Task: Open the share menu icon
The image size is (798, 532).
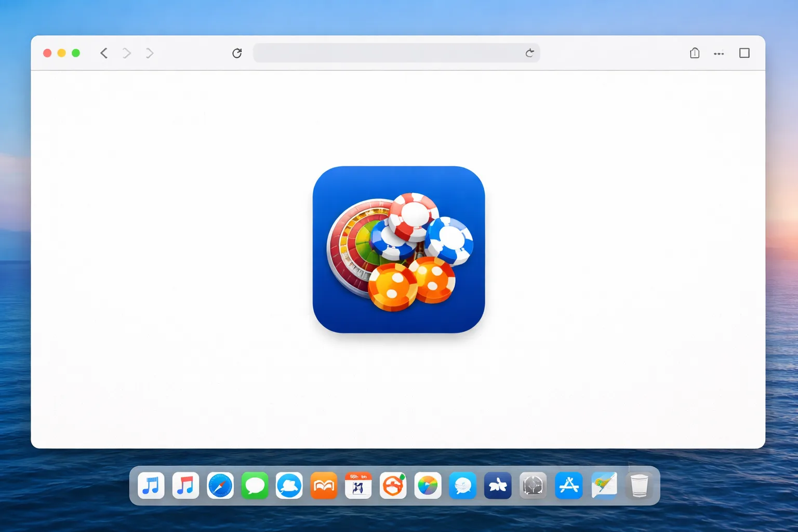Action: 695,53
